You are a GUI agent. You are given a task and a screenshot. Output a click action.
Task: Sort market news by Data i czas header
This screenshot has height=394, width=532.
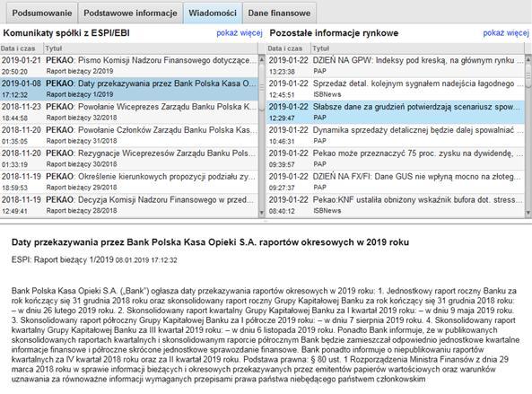(289, 48)
